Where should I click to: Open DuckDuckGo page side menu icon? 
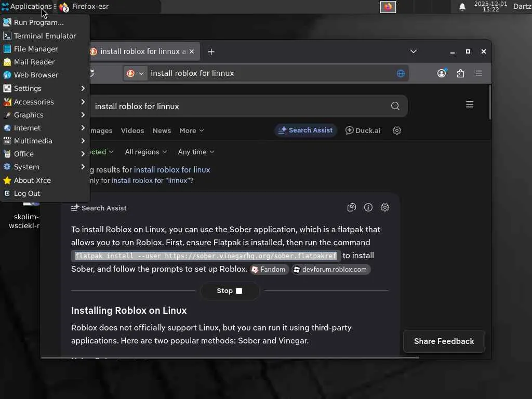coord(469,104)
